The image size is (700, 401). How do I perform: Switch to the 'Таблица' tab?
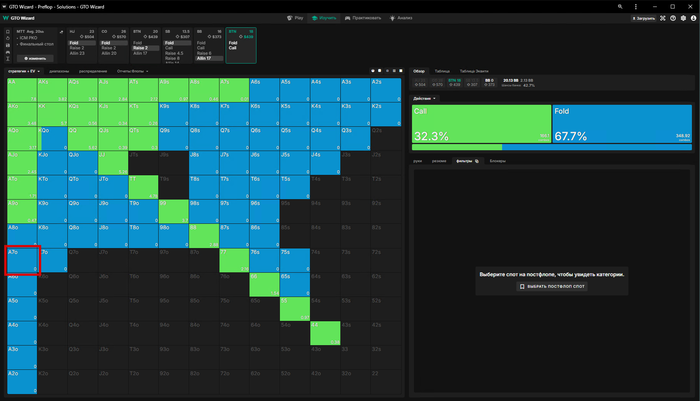click(x=442, y=71)
